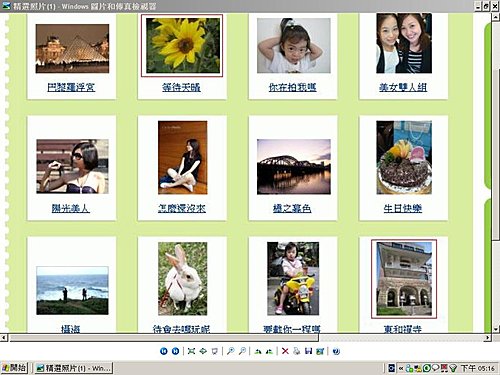The image size is (500, 375).
Task: Click the language bar icon in the taskbar
Action: point(392,368)
